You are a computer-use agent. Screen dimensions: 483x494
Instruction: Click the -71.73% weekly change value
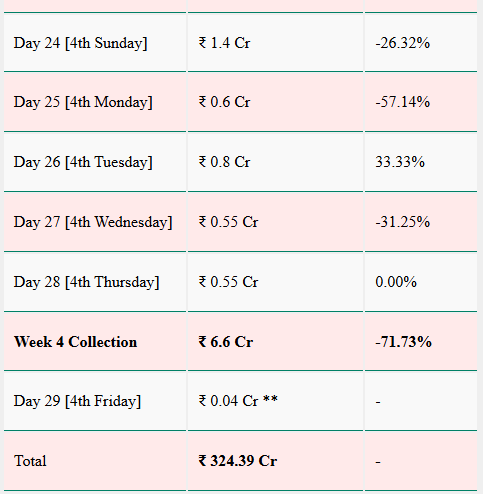click(403, 342)
